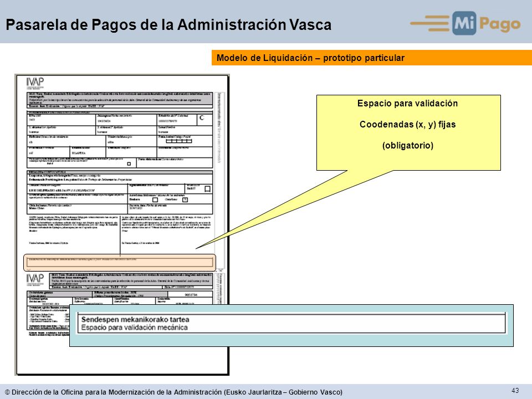Tick the Euskara checkbox in the form
The image size is (532, 399).
coord(155,199)
